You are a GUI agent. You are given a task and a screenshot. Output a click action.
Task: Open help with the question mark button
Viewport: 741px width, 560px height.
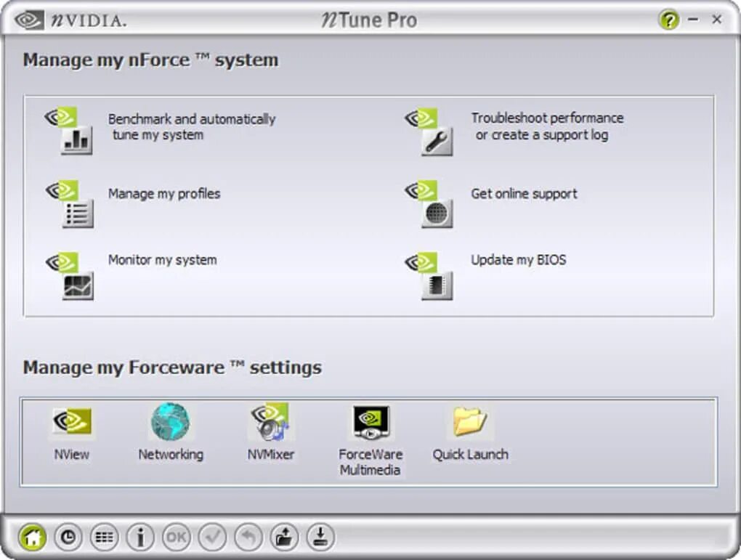[x=668, y=20]
